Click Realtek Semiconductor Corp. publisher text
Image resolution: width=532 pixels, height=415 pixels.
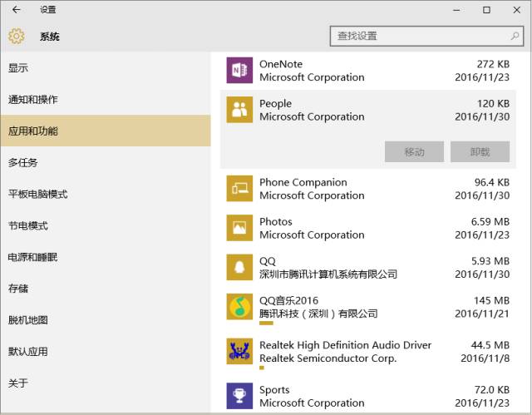point(328,358)
